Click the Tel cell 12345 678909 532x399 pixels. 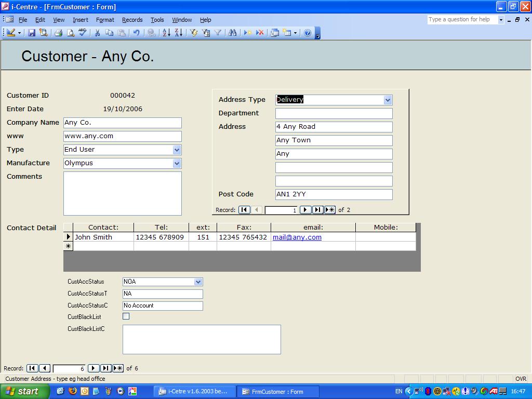162,237
